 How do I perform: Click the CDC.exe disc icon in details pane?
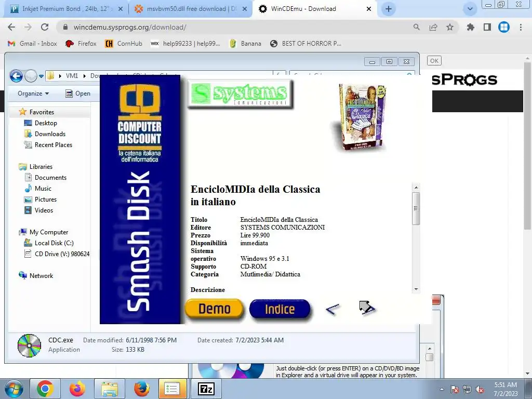click(29, 345)
